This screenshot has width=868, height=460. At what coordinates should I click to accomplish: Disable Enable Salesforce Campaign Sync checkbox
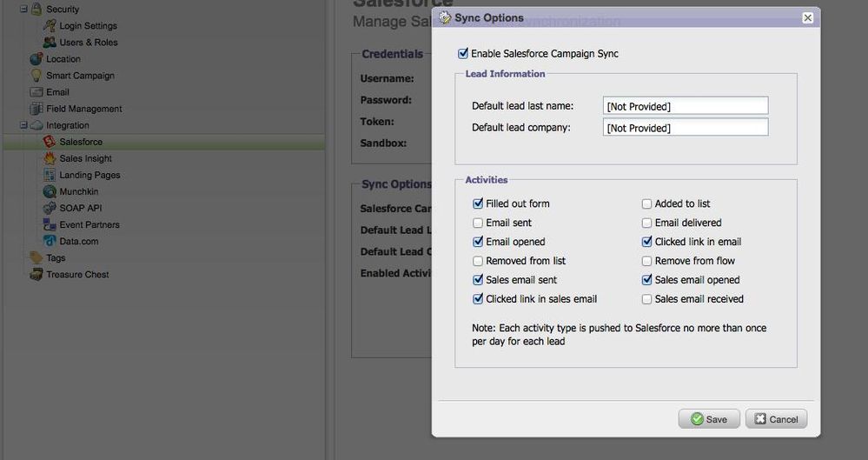point(463,54)
